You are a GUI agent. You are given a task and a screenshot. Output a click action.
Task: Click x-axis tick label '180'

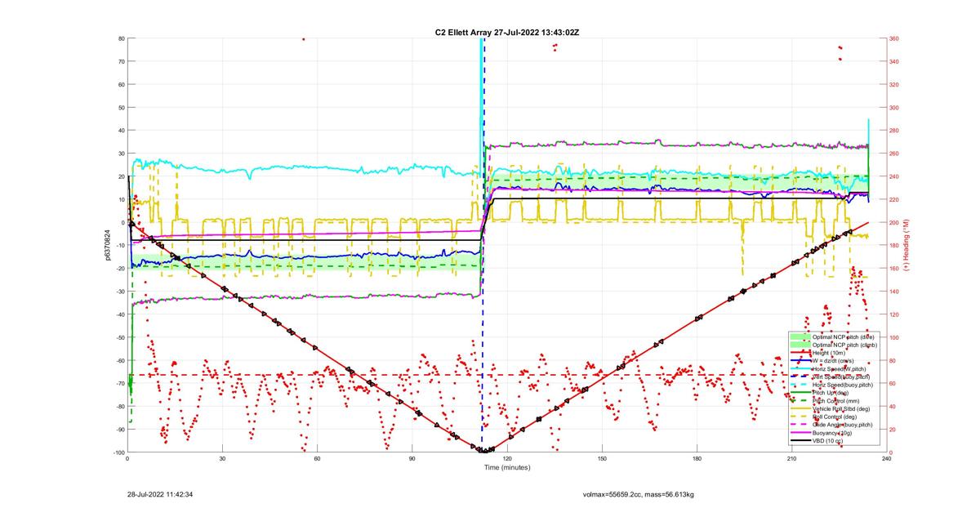coord(697,459)
